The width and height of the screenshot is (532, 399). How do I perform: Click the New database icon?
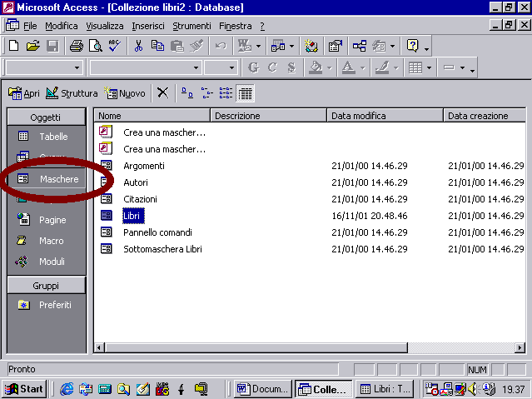14,46
